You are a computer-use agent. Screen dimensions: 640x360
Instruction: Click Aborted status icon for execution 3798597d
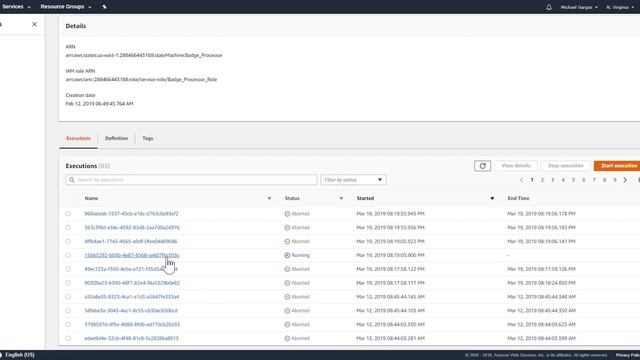click(287, 325)
